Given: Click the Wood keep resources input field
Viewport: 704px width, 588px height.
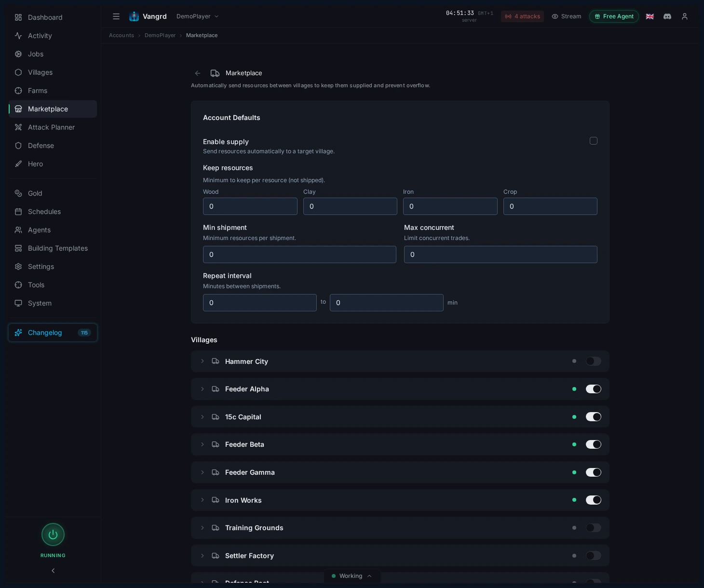Looking at the screenshot, I should 250,206.
